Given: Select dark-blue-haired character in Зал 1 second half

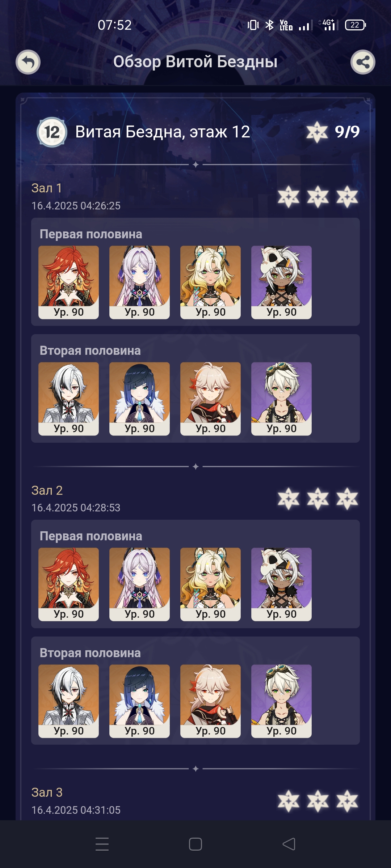Looking at the screenshot, I should (x=139, y=399).
